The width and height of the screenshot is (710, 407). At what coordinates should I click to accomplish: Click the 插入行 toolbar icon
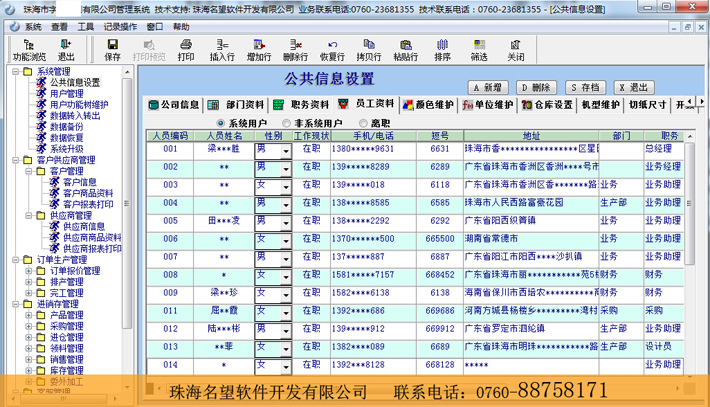click(222, 50)
